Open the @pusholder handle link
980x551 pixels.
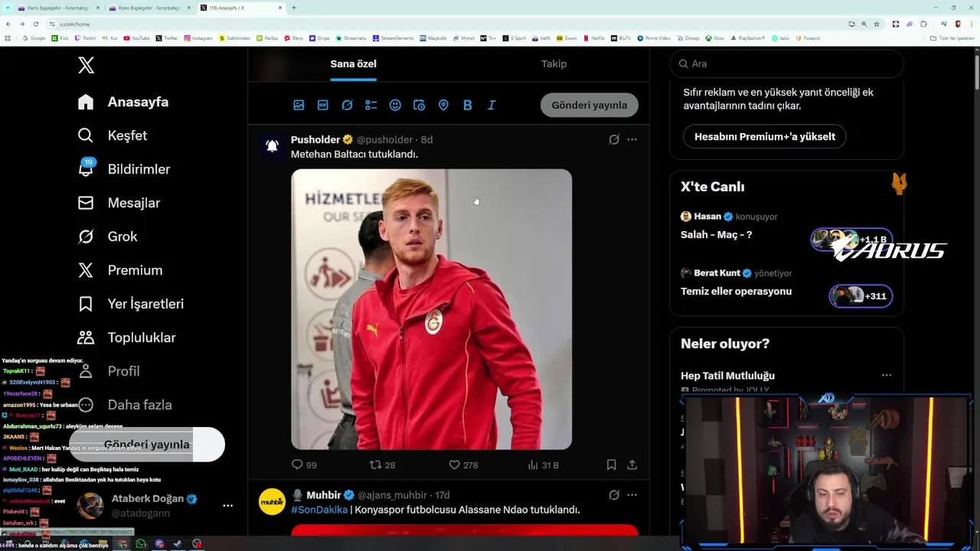(x=384, y=139)
